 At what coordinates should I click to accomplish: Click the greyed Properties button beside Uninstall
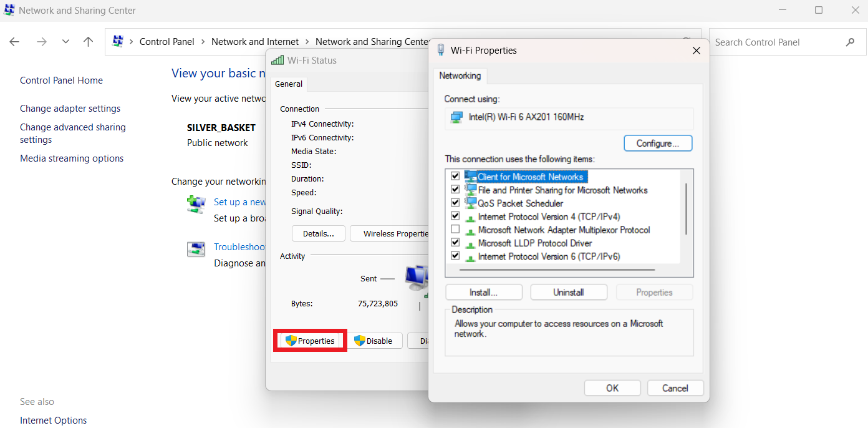[x=654, y=292]
